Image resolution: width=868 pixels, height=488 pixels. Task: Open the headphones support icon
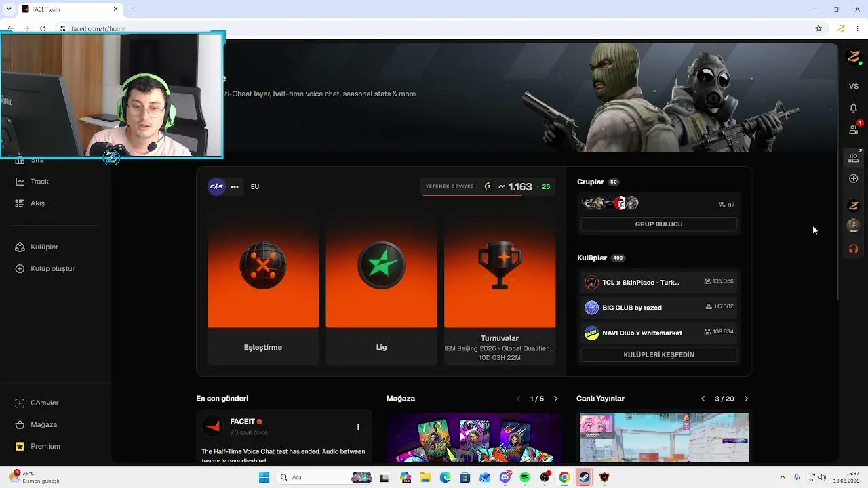coord(854,249)
